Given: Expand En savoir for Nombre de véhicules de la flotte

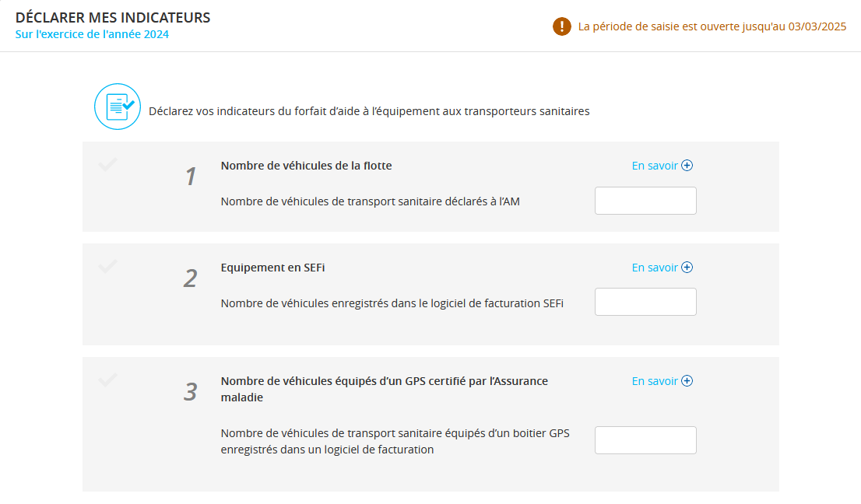Looking at the screenshot, I should click(x=662, y=166).
